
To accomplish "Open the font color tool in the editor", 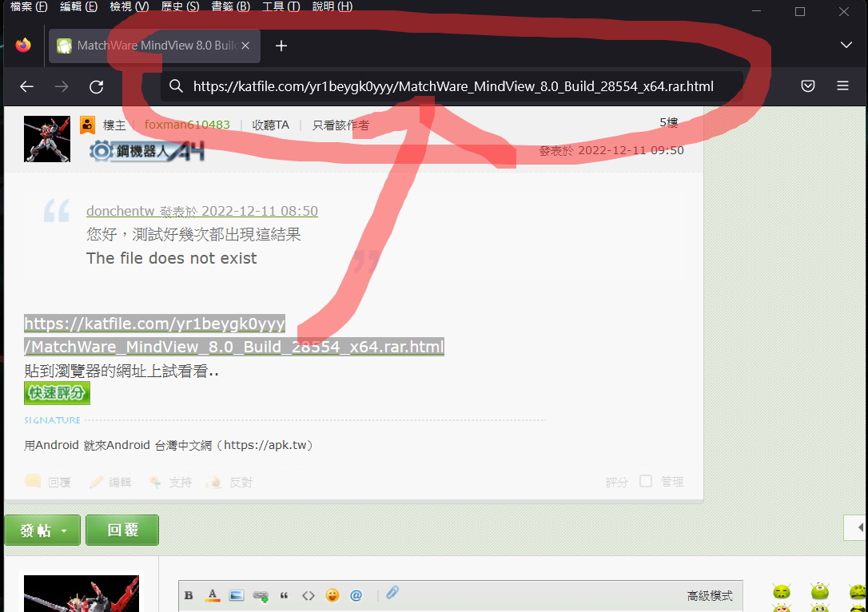I will click(212, 595).
